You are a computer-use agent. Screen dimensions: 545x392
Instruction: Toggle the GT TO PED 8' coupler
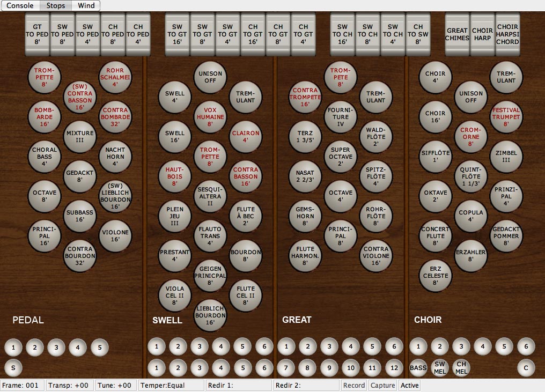click(x=37, y=34)
